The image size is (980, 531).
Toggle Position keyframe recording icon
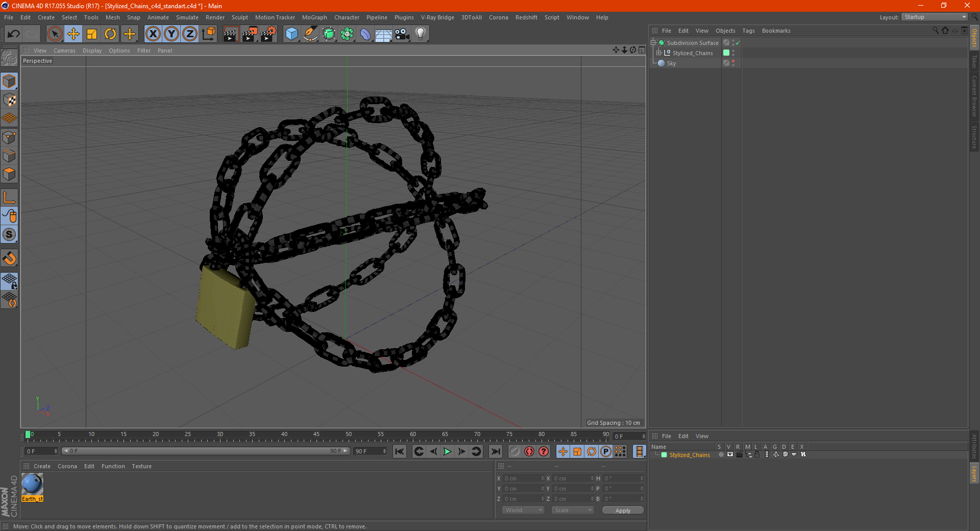pyautogui.click(x=563, y=451)
